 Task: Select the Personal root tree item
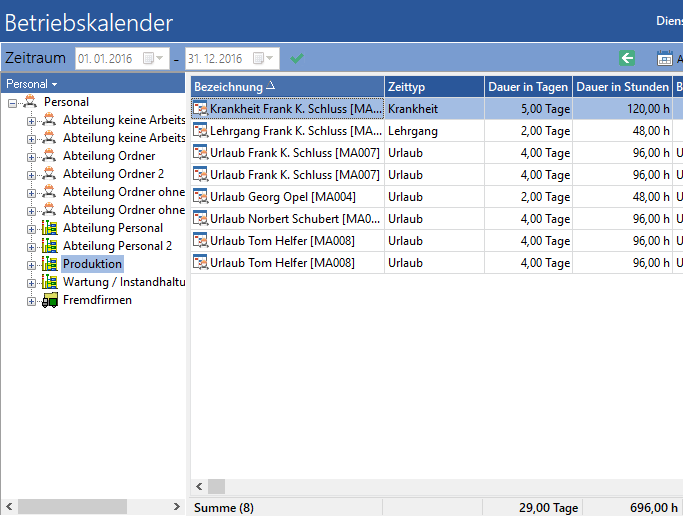(x=66, y=102)
